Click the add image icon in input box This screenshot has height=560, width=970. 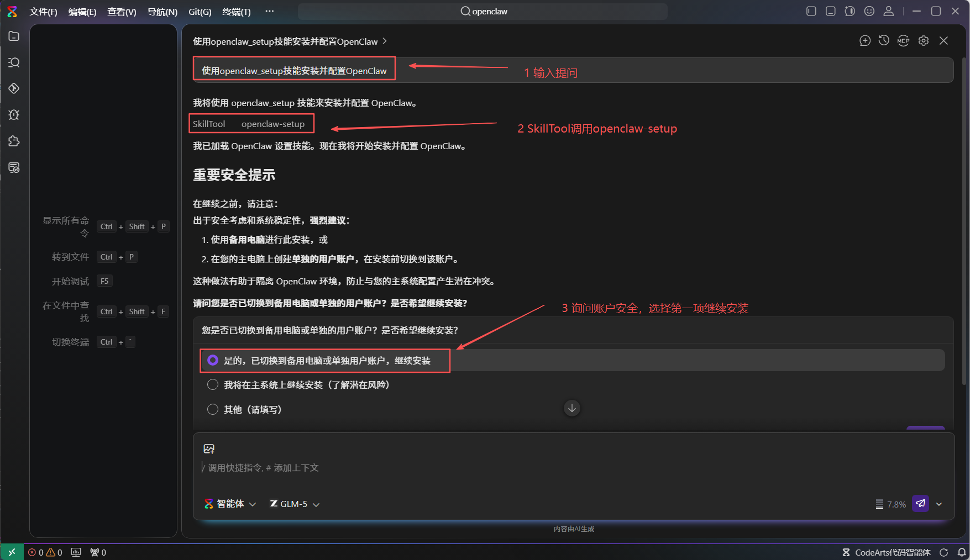click(x=209, y=449)
